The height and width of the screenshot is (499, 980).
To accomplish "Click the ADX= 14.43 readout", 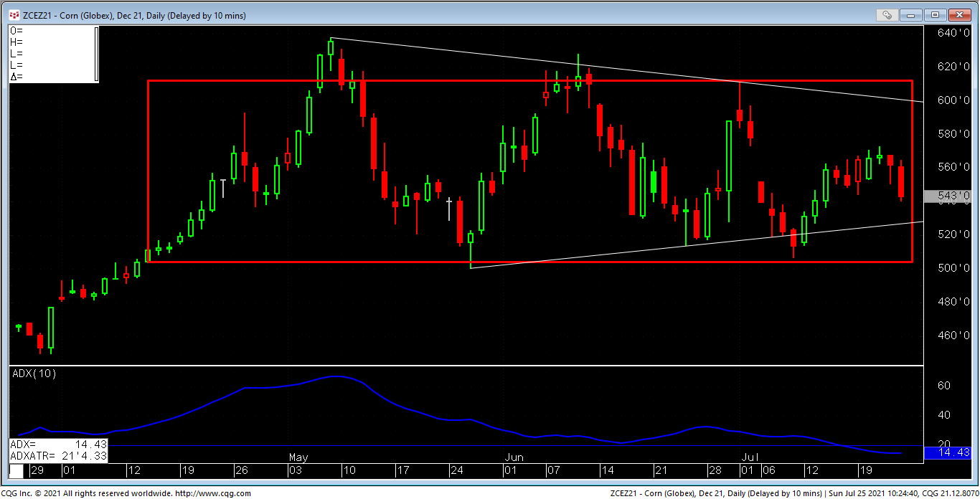I will click(x=60, y=445).
